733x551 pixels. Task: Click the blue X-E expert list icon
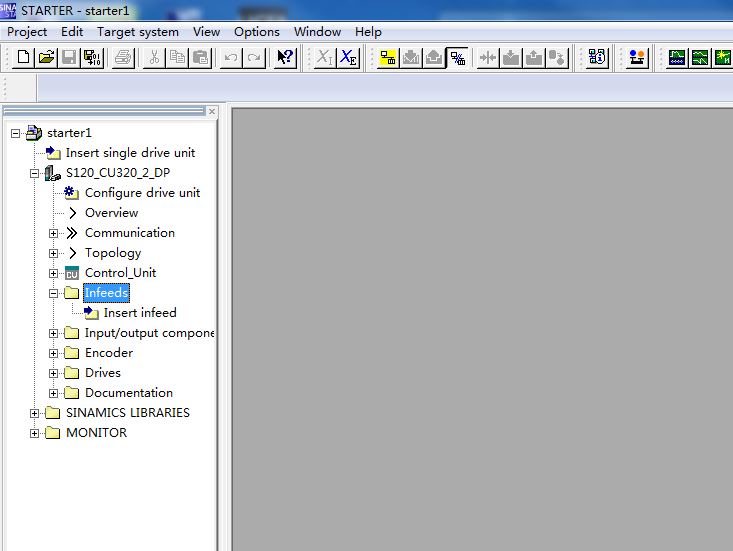point(348,57)
